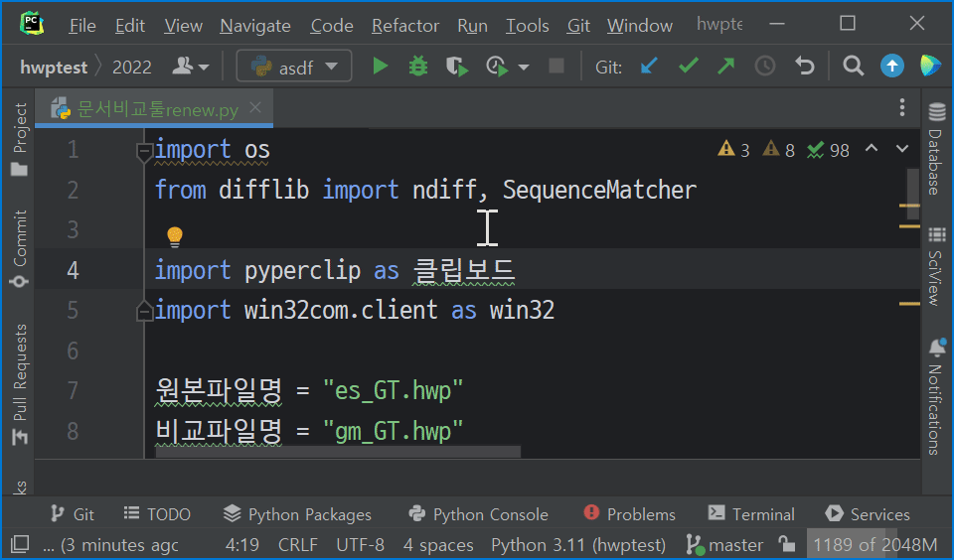Click the horizontal editor scrollbar
954x560 pixels.
(338, 453)
